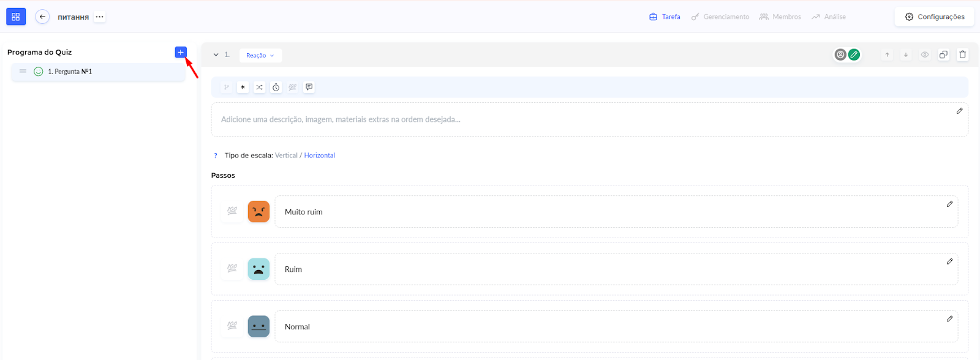980x360 pixels.
Task: Open the Configurações button
Action: tap(935, 17)
